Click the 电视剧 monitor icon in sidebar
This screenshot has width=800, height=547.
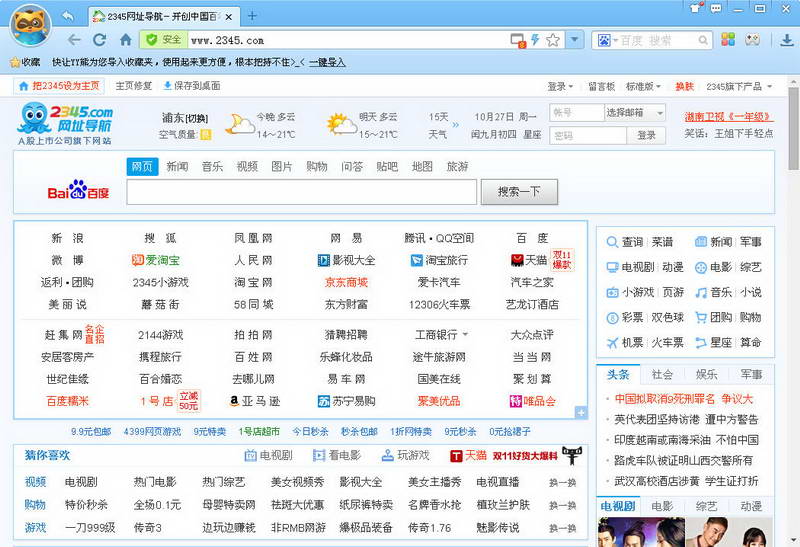click(612, 267)
